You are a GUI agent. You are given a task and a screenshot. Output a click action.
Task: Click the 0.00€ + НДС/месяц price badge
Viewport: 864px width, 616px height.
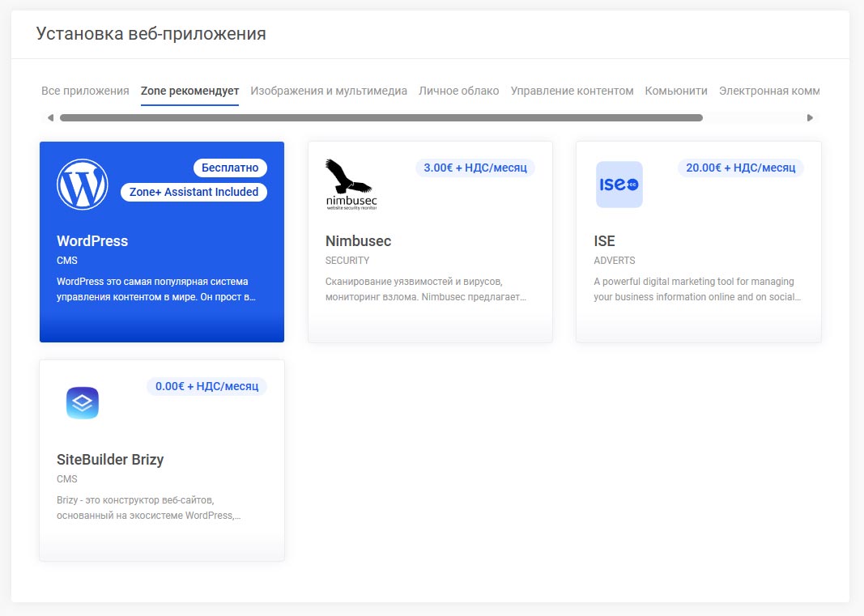point(206,386)
